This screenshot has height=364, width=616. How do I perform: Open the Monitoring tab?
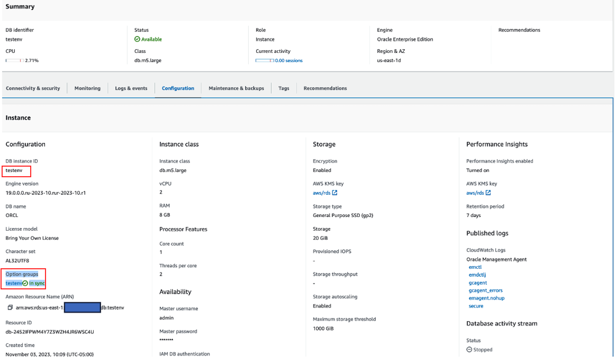pos(87,88)
